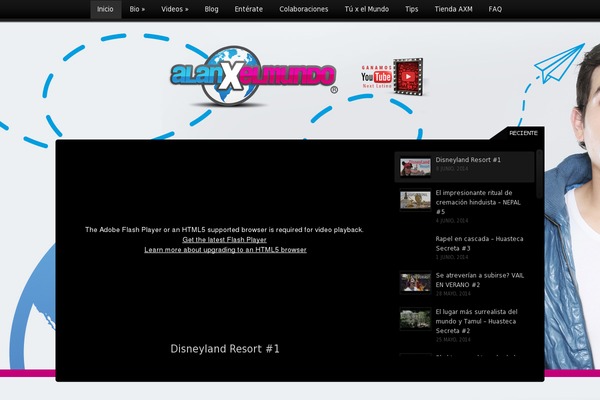Expand the Bio » menu
This screenshot has width=600, height=400.
tap(137, 9)
